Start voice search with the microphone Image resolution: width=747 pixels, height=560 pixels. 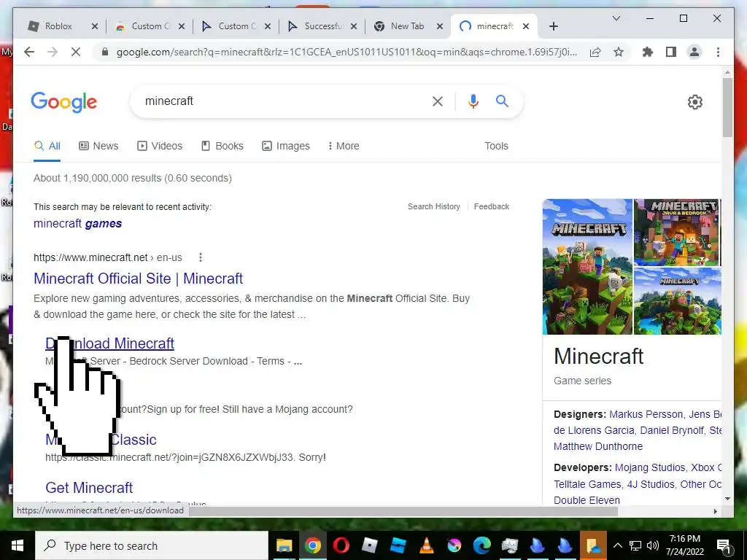pyautogui.click(x=473, y=101)
